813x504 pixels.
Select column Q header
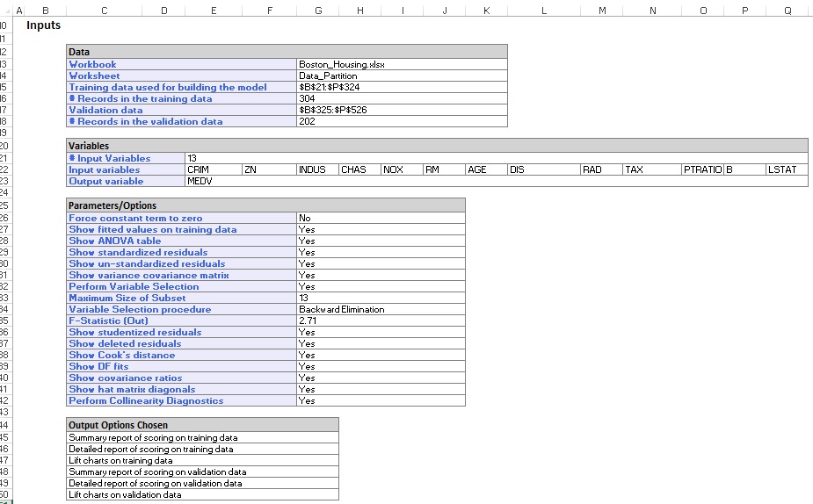point(787,10)
